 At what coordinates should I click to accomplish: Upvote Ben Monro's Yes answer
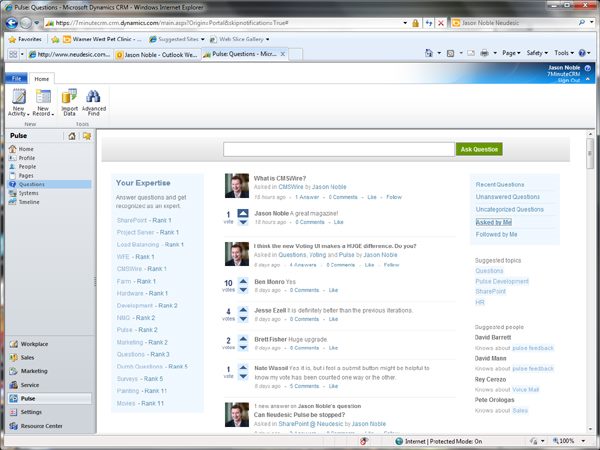coord(243,281)
